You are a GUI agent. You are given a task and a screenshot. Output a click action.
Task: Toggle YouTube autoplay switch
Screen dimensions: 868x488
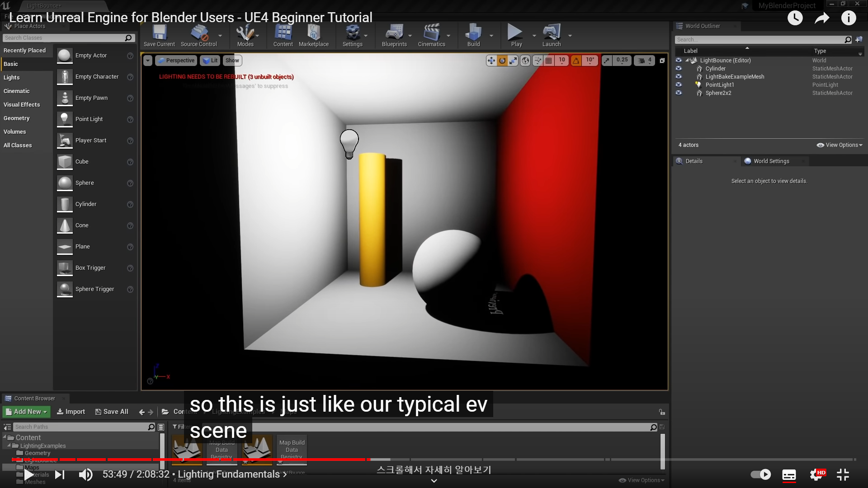tap(760, 474)
